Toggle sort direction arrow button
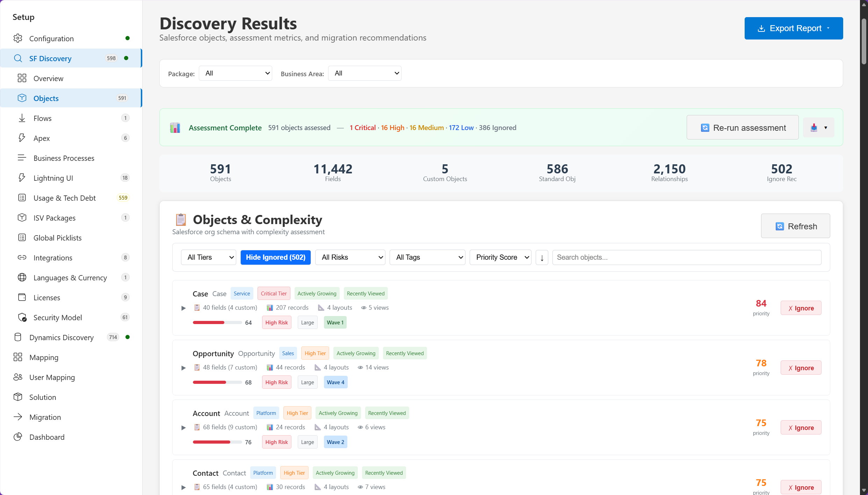Screen dimensions: 868x495 (542, 257)
